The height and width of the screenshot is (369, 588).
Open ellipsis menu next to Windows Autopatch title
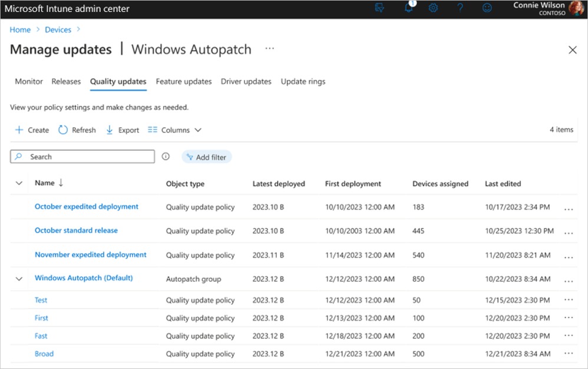click(x=269, y=49)
